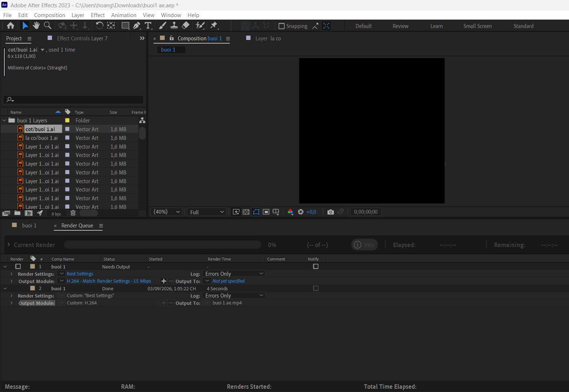569x392 pixels.
Task: Switch to the Effect Controls Layer 7 tab
Action: pos(82,38)
